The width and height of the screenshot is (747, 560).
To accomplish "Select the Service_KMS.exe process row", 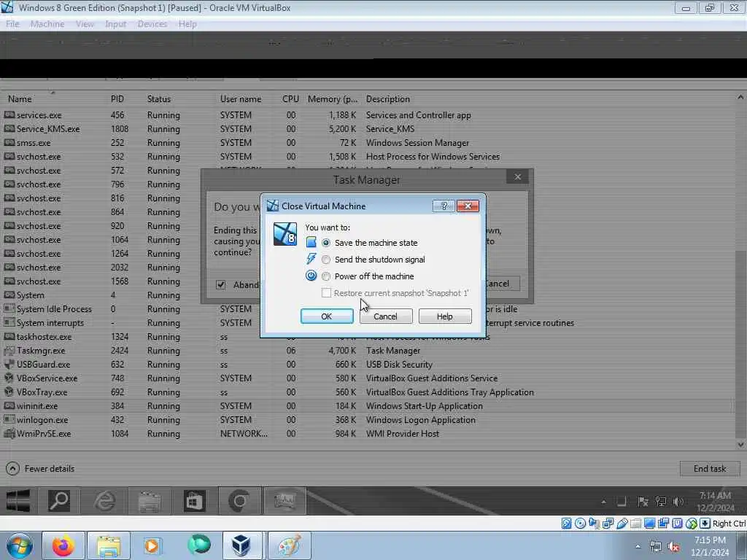I will (367, 129).
